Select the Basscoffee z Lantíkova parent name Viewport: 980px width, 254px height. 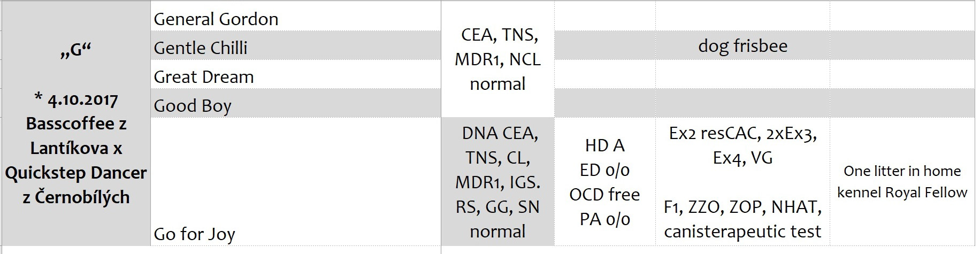coord(76,136)
